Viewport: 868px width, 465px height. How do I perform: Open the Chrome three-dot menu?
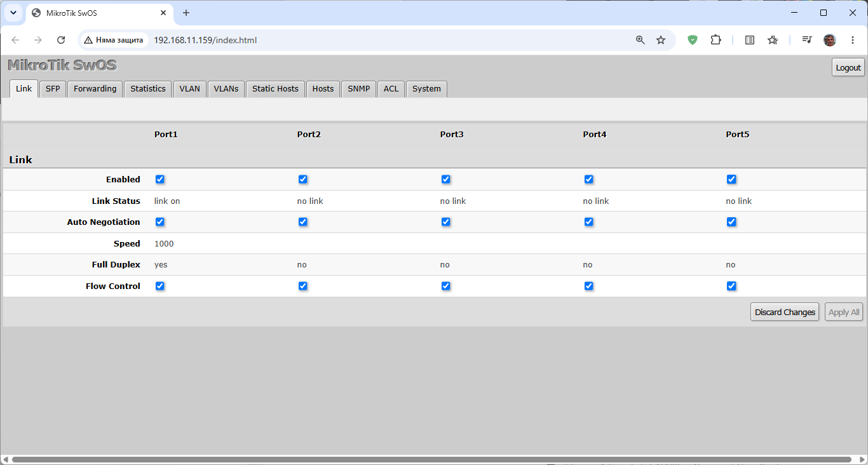[x=851, y=40]
